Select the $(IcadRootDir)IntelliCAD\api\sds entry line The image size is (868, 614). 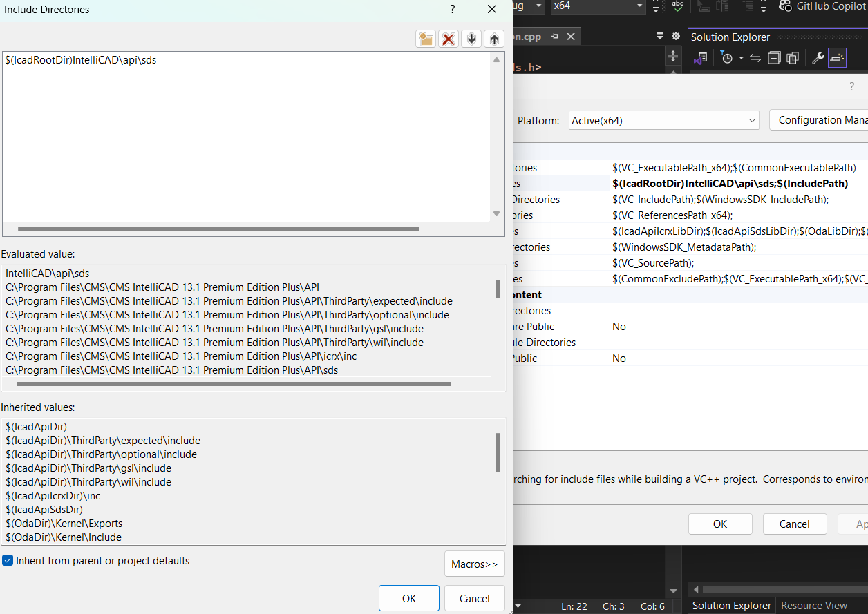coord(81,60)
